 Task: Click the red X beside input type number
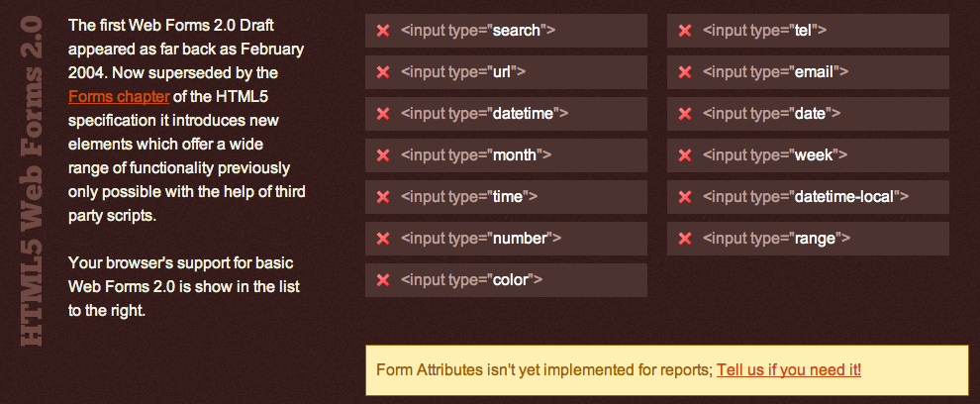[383, 239]
